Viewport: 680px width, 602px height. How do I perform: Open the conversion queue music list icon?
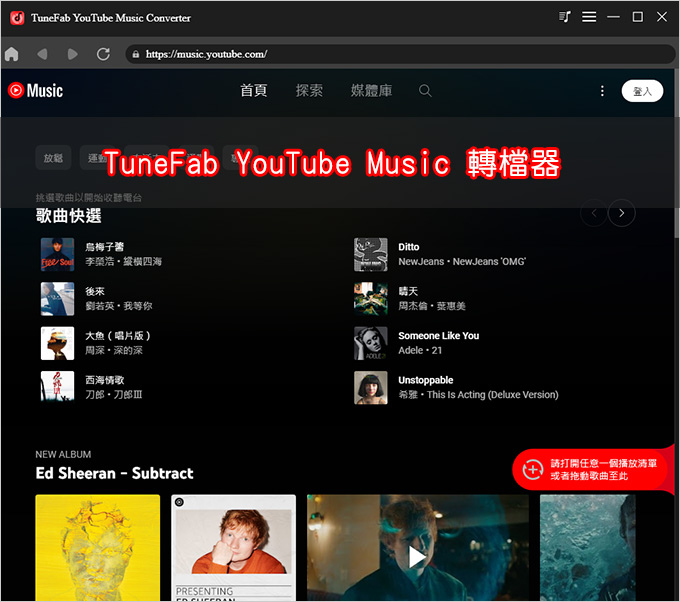click(x=565, y=17)
